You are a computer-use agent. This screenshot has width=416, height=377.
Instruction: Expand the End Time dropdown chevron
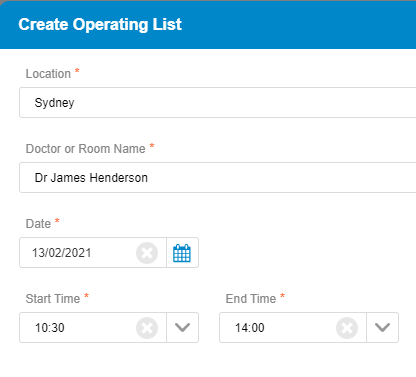pos(382,328)
